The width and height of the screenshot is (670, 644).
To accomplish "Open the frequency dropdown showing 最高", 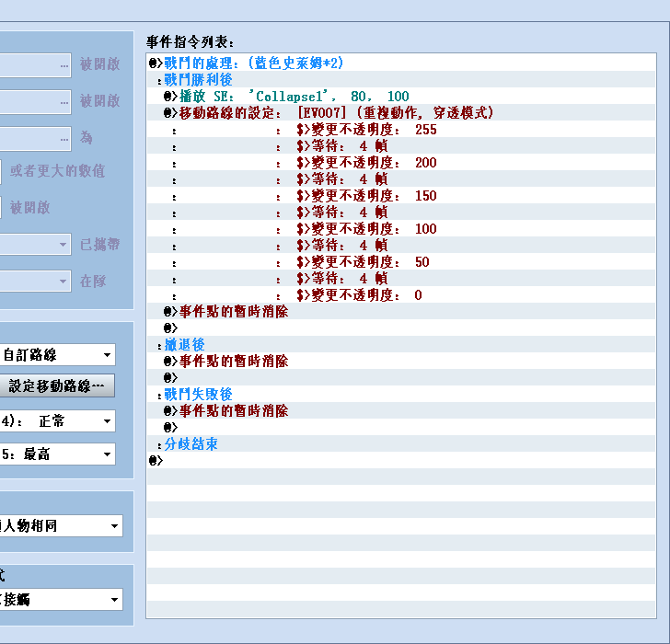I will click(57, 454).
